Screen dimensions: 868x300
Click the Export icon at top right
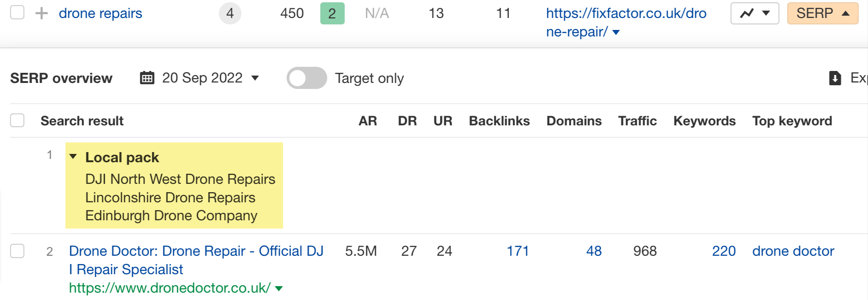(835, 78)
